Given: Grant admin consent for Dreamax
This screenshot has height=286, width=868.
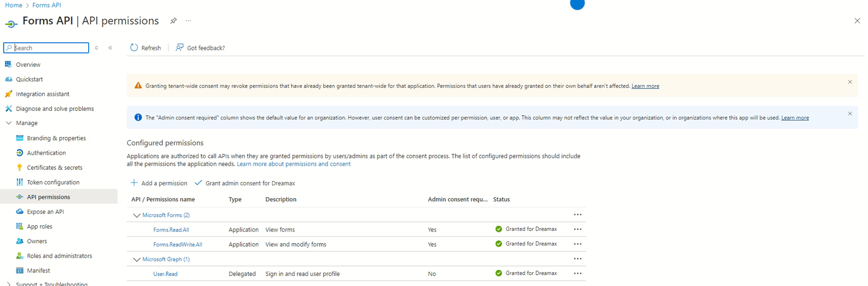Looking at the screenshot, I should (x=245, y=183).
